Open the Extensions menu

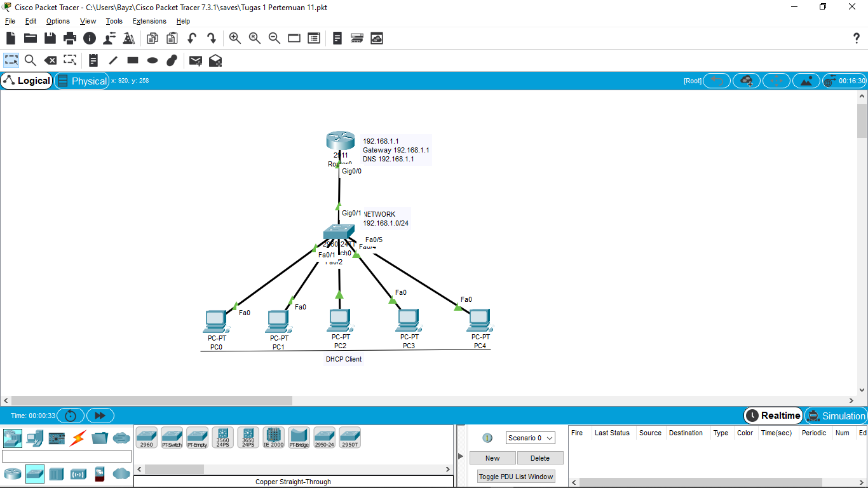pos(149,21)
